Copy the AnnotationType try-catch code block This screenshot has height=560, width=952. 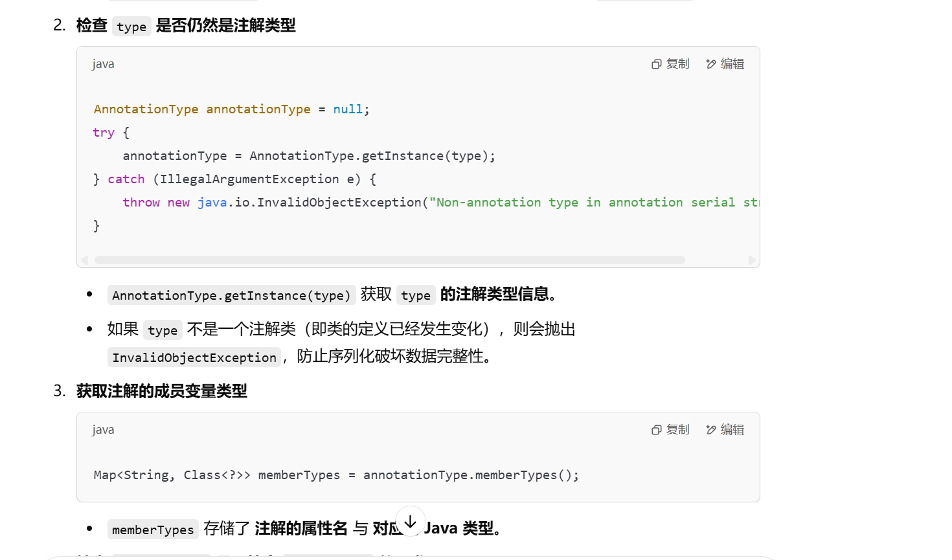point(670,63)
